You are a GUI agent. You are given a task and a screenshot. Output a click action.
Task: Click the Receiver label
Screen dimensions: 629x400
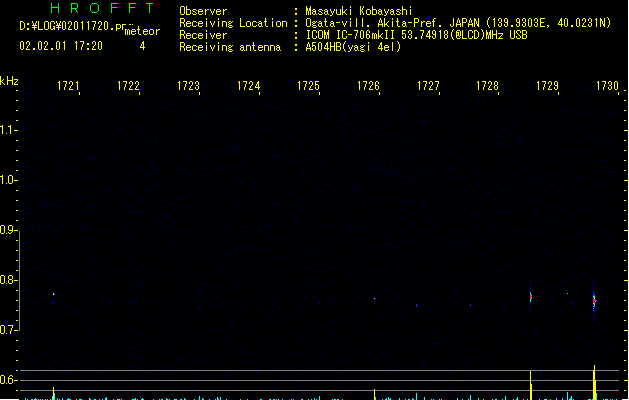[203, 35]
